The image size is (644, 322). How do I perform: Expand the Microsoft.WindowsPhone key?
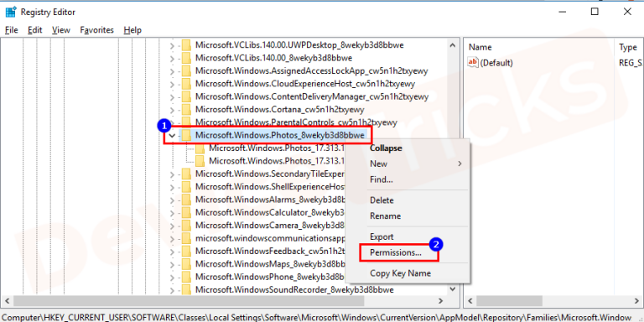click(x=173, y=277)
